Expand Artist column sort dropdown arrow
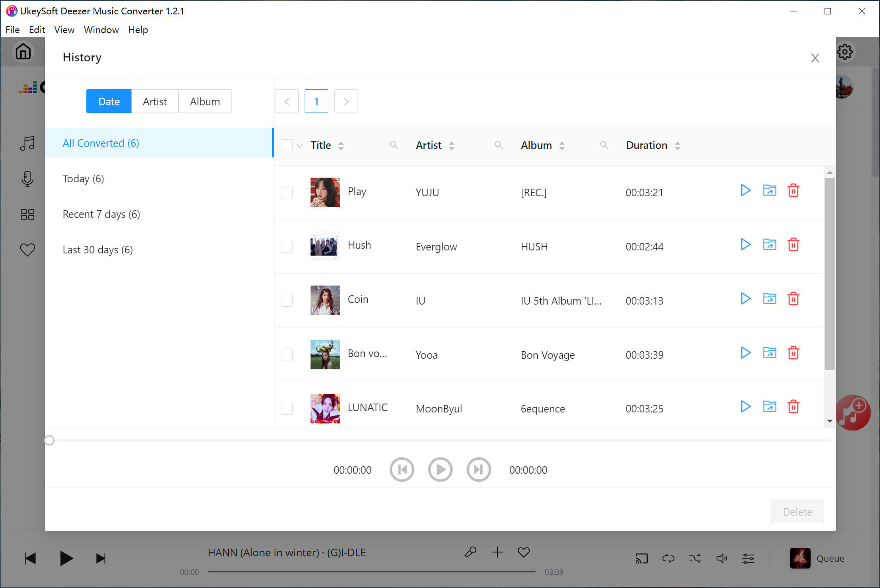This screenshot has width=880, height=588. coord(454,146)
